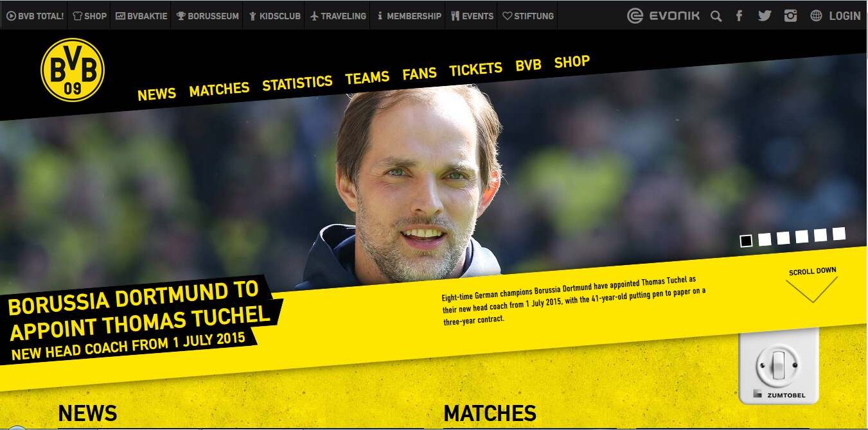This screenshot has width=868, height=430.
Task: Open the Twitter bird icon
Action: pyautogui.click(x=765, y=16)
